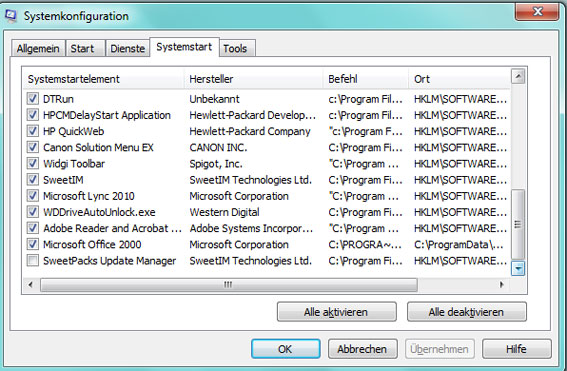Click 'Hewlett-Packard Company' manufacturer cell

coord(250,131)
